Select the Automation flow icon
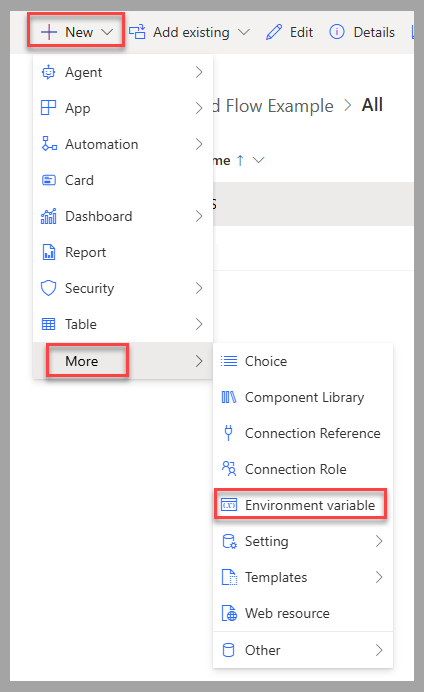Screen dimensions: 424x692 (x=49, y=144)
